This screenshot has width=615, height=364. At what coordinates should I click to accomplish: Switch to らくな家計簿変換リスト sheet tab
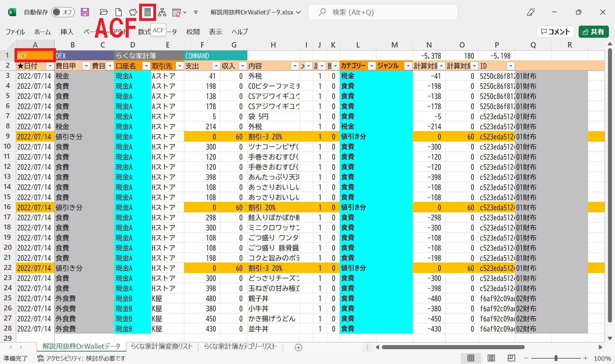coord(162,346)
